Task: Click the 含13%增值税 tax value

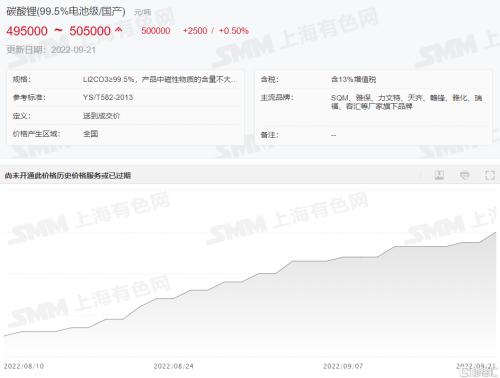Action: (353, 79)
